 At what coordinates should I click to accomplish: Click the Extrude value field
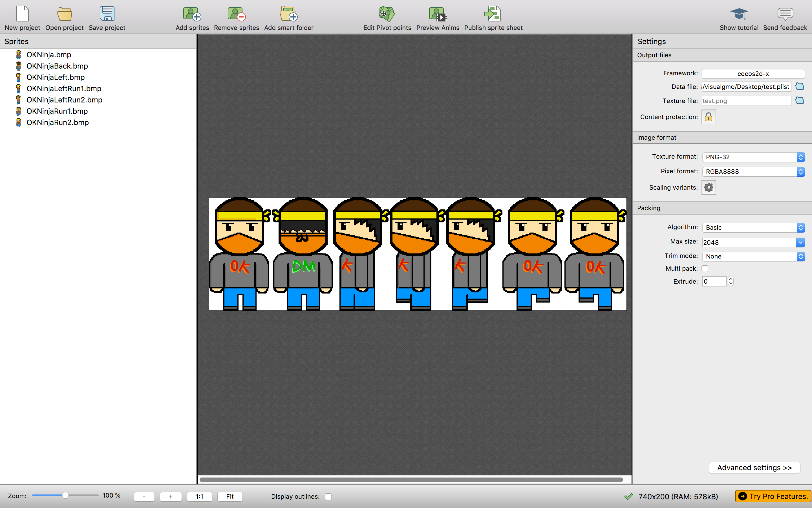pyautogui.click(x=714, y=282)
